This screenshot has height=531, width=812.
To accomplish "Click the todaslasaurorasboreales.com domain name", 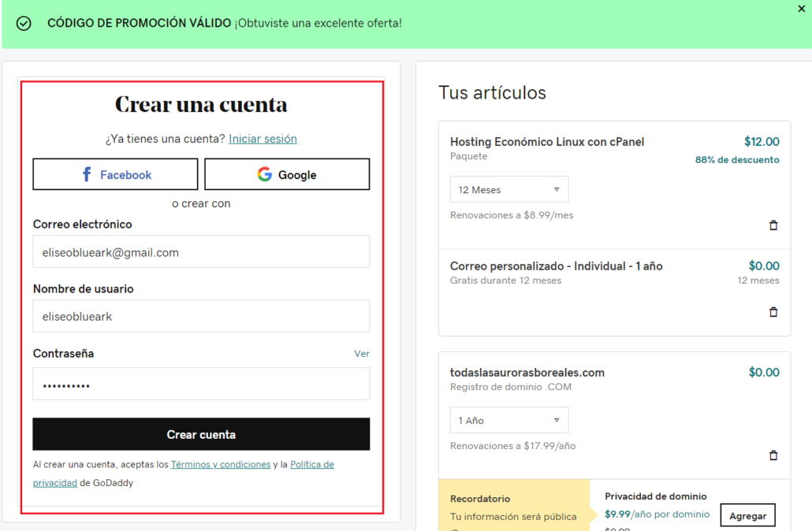I will pyautogui.click(x=527, y=373).
